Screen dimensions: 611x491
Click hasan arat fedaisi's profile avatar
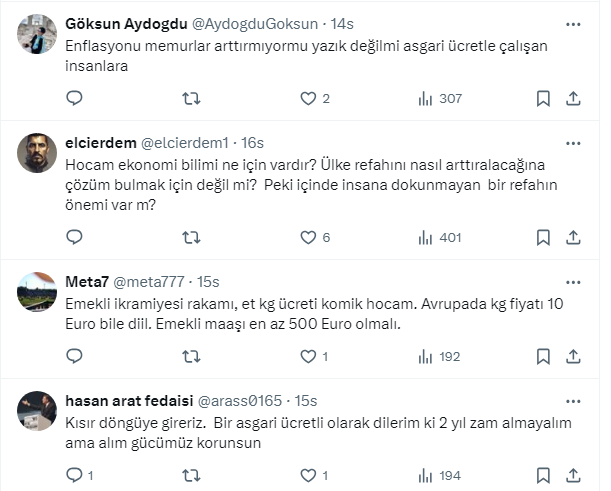coord(38,411)
